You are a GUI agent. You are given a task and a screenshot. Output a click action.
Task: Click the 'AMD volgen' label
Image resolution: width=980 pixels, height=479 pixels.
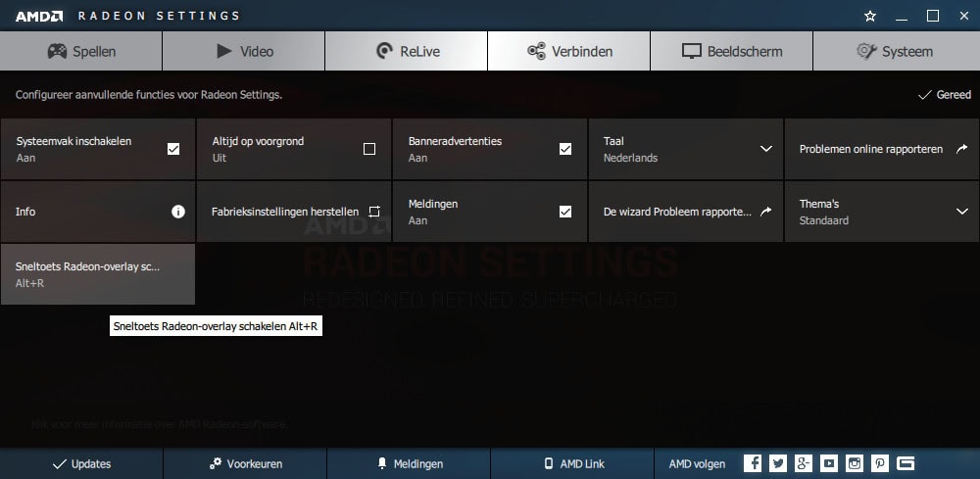(x=697, y=464)
